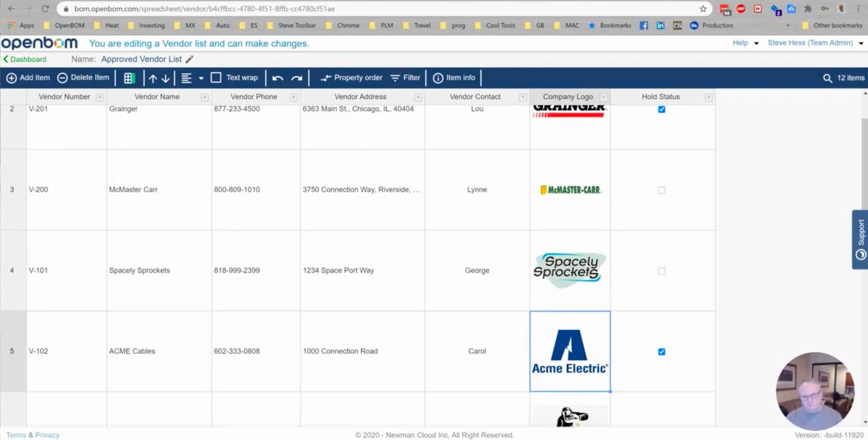The height and width of the screenshot is (440, 868).
Task: Bookmark this page with the star icon
Action: click(703, 9)
